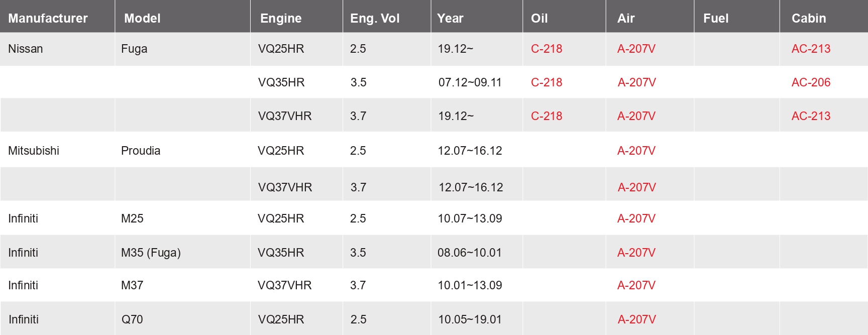The height and width of the screenshot is (335, 868).
Task: Click A-207V link in the Infiniti M37 row
Action: tap(636, 285)
